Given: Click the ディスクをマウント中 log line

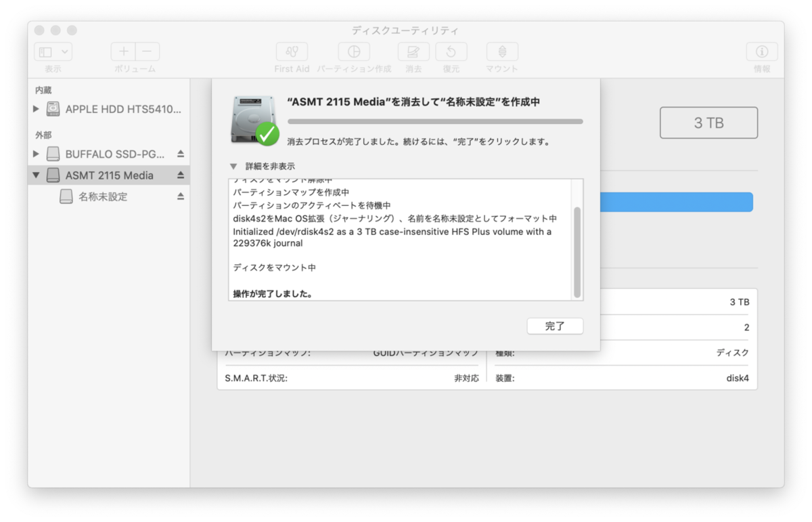Looking at the screenshot, I should (x=275, y=267).
